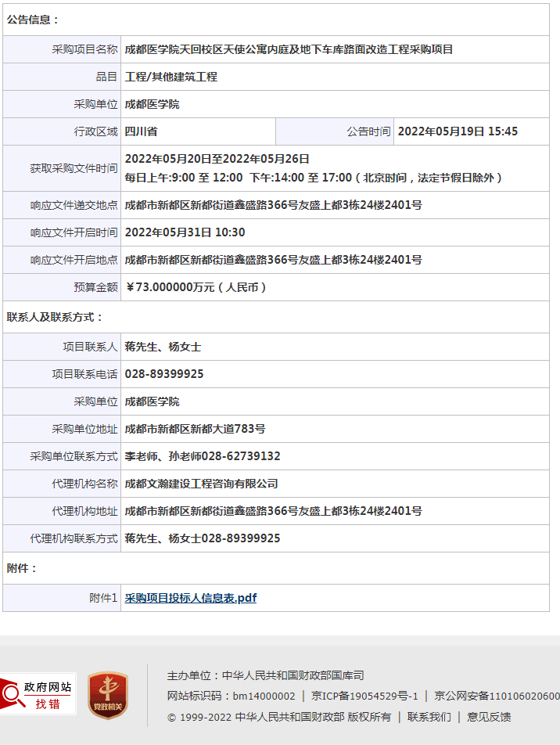The image size is (560, 745).
Task: Click the 采购单位 value in the 公告信息 section
Action: coord(152,104)
